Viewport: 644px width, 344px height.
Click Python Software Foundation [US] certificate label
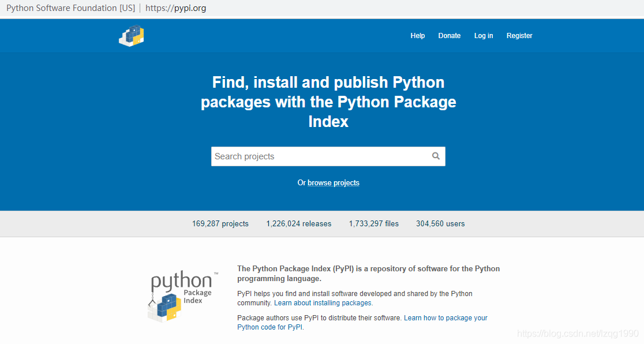70,8
